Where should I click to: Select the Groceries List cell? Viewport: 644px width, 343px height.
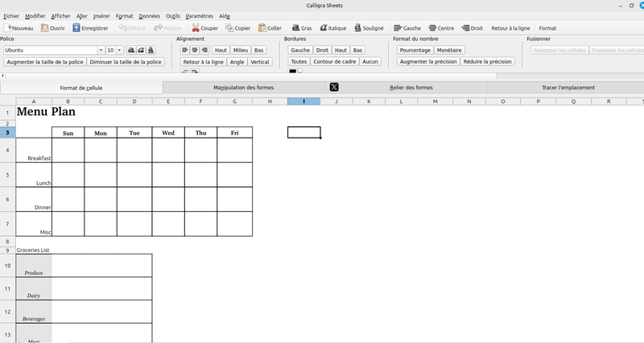(34, 250)
